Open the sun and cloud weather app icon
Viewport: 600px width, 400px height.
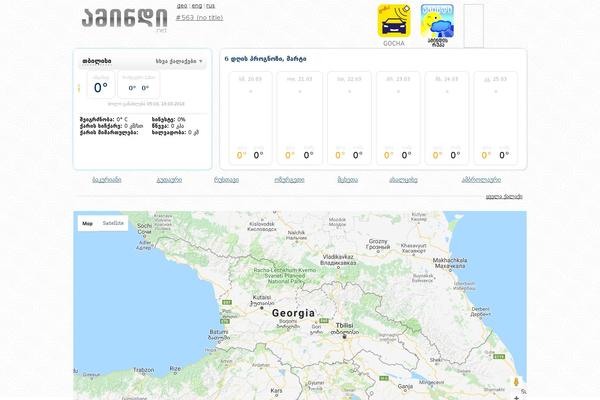(x=438, y=22)
